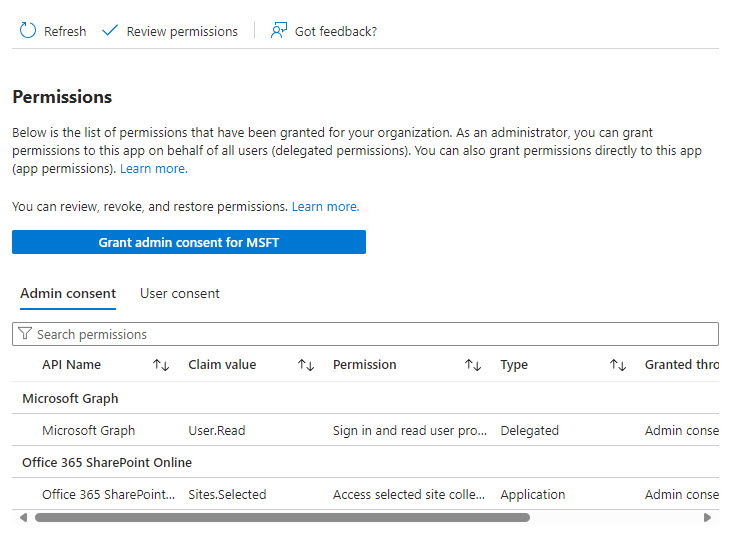The height and width of the screenshot is (536, 730).
Task: Click the left scroll arrow of horizontal scrollbar
Action: point(23,517)
